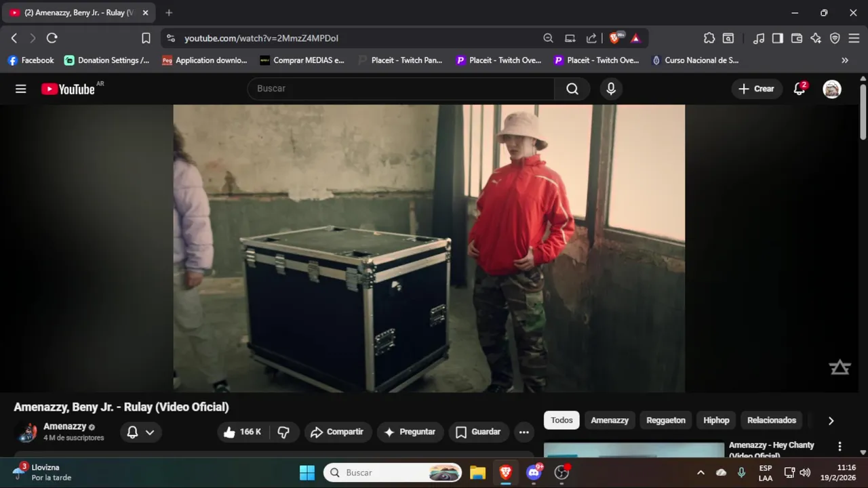Click the video player to pause
Image resolution: width=868 pixels, height=488 pixels.
429,248
